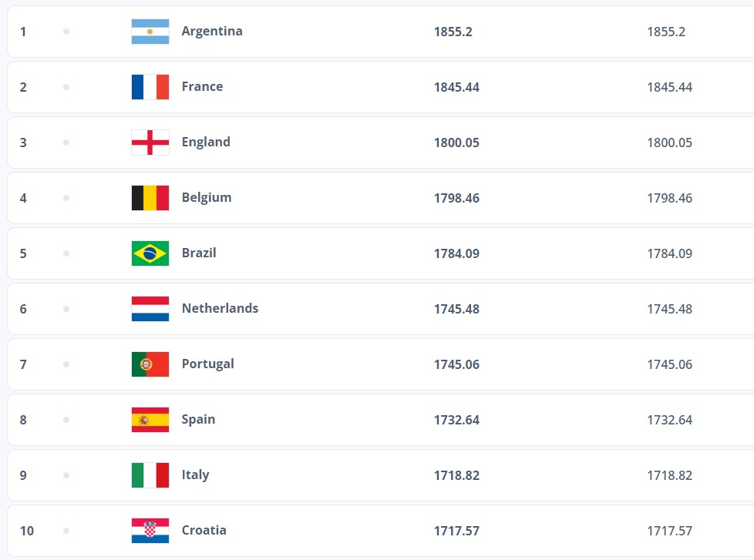
Task: Click the France flag icon
Action: [150, 87]
